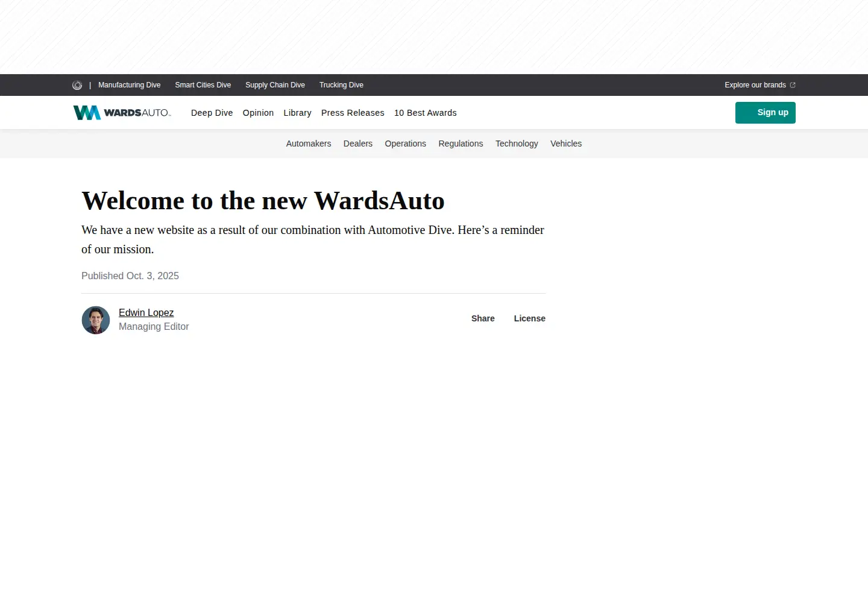Go to Manufacturing Dive
The image size is (868, 603).
point(129,85)
